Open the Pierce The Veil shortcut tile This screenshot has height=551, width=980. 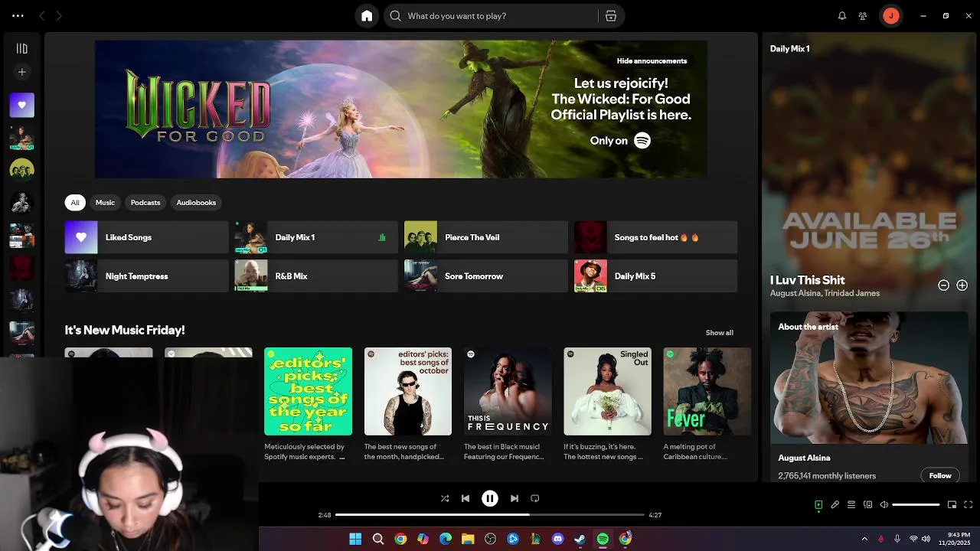[486, 237]
